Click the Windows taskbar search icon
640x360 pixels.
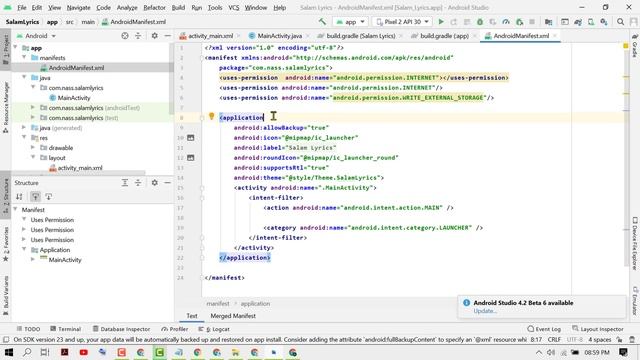27,352
